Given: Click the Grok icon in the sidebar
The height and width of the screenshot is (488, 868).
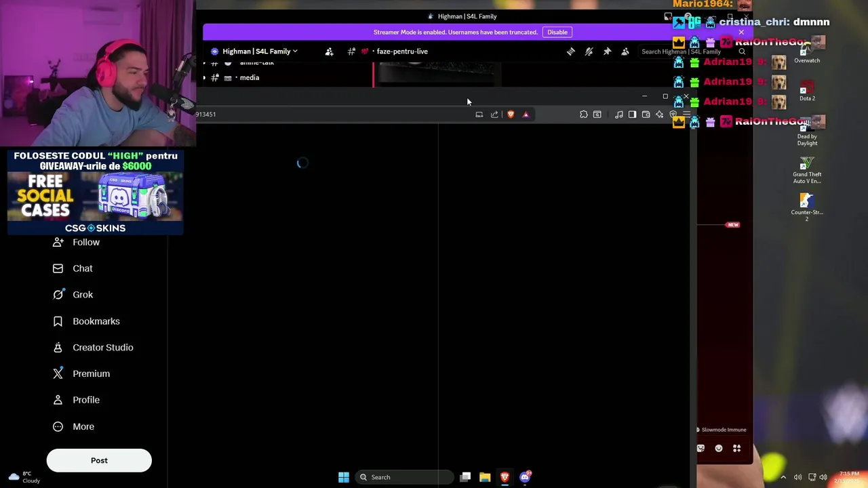Looking at the screenshot, I should click(x=58, y=295).
